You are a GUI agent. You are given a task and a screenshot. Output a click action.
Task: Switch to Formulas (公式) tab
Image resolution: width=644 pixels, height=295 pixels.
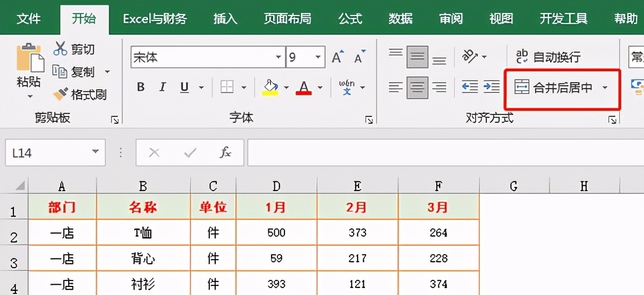click(350, 19)
